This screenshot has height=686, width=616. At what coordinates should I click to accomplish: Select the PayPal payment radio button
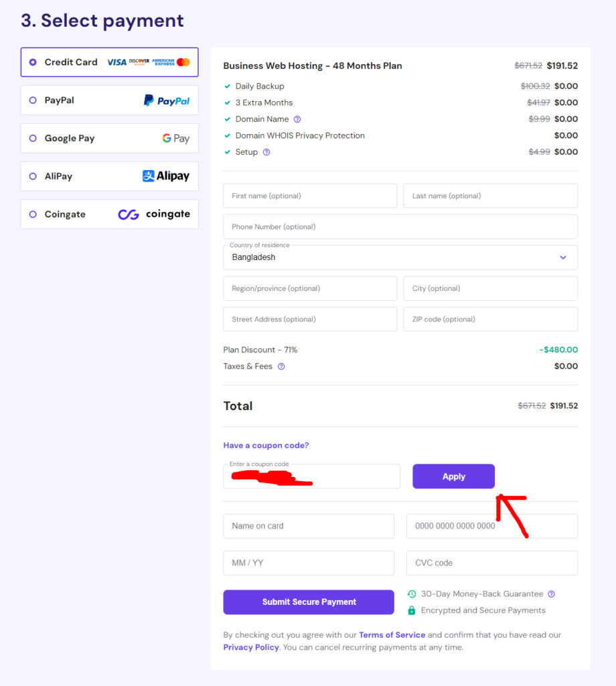point(33,100)
